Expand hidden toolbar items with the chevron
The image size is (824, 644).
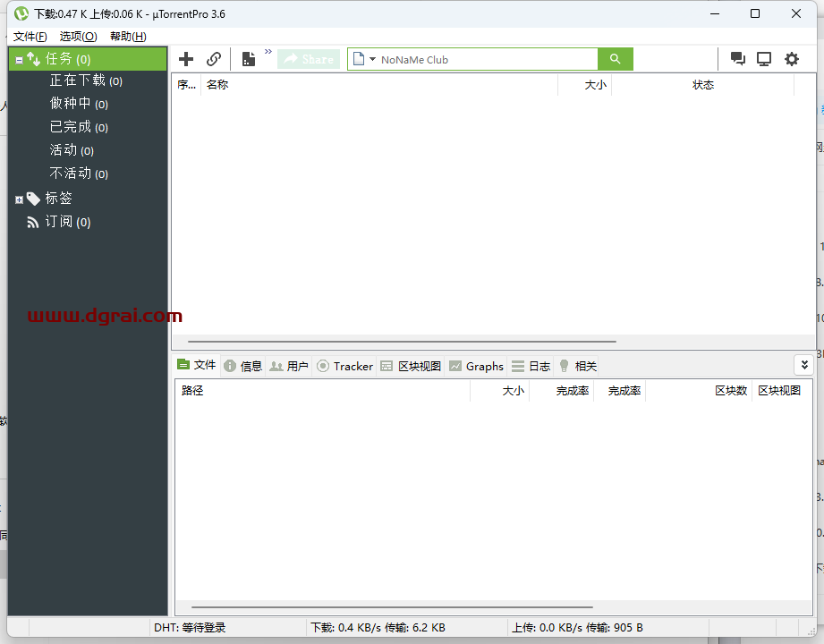[x=268, y=52]
